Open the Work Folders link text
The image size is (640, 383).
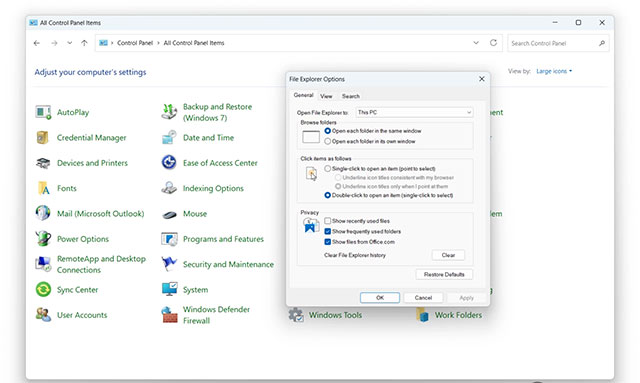click(458, 315)
